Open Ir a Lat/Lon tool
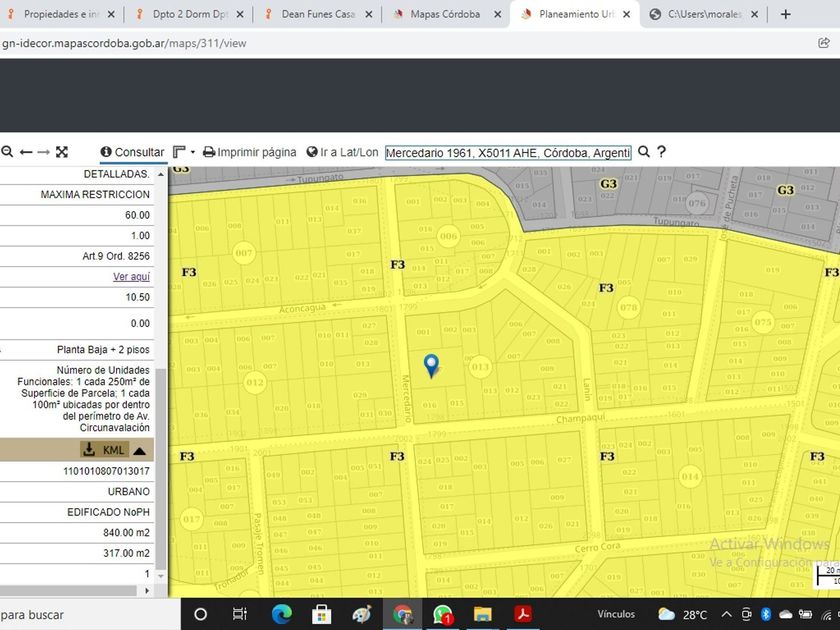The height and width of the screenshot is (630, 840). (342, 152)
